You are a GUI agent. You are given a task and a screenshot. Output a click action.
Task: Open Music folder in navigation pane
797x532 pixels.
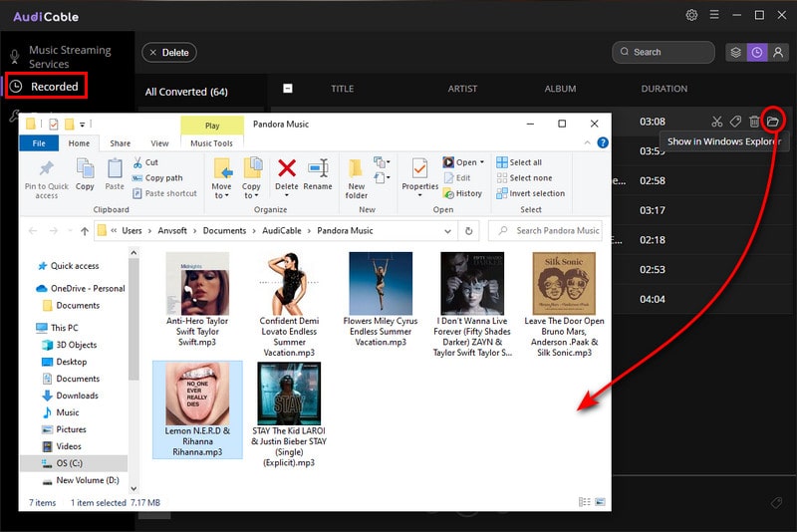point(61,412)
